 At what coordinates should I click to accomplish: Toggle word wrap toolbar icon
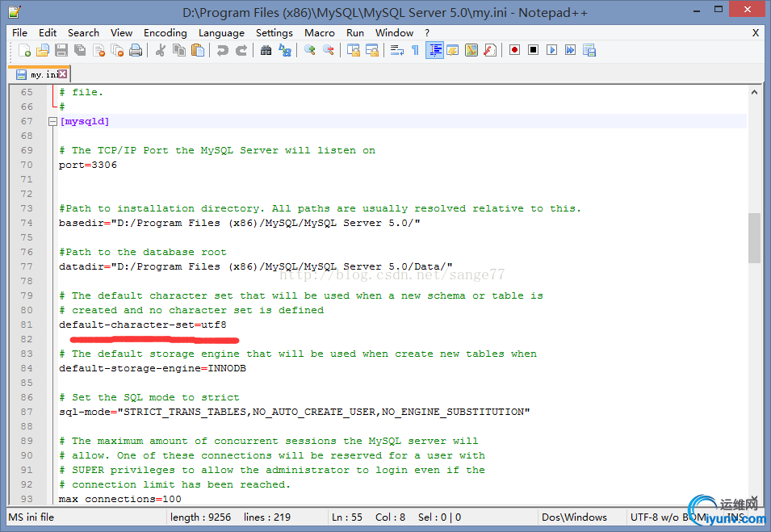[x=397, y=50]
